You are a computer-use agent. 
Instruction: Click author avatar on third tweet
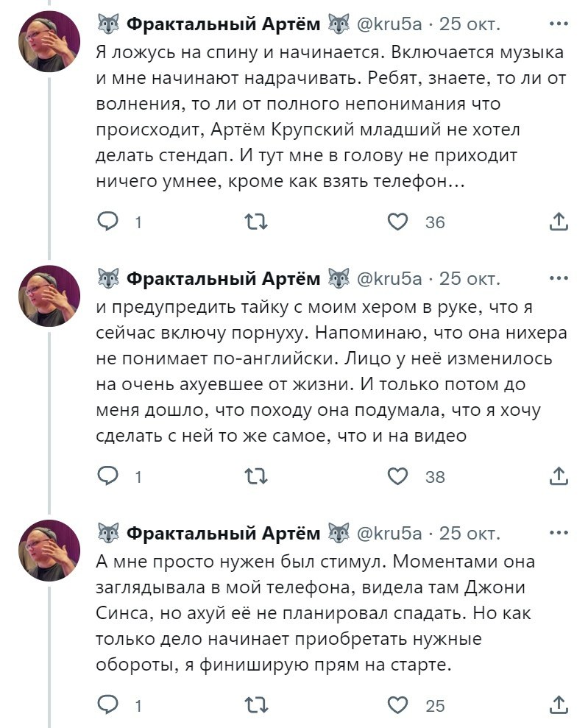coord(49,550)
